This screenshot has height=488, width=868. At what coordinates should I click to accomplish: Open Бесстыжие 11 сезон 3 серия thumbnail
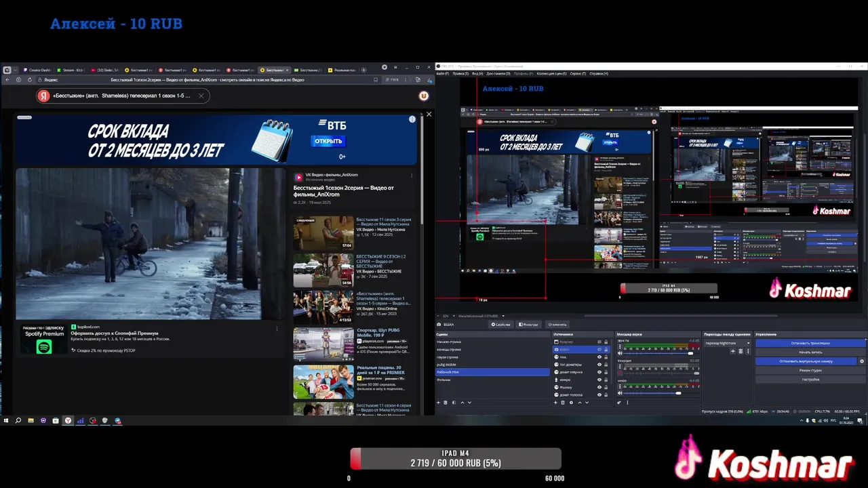323,233
